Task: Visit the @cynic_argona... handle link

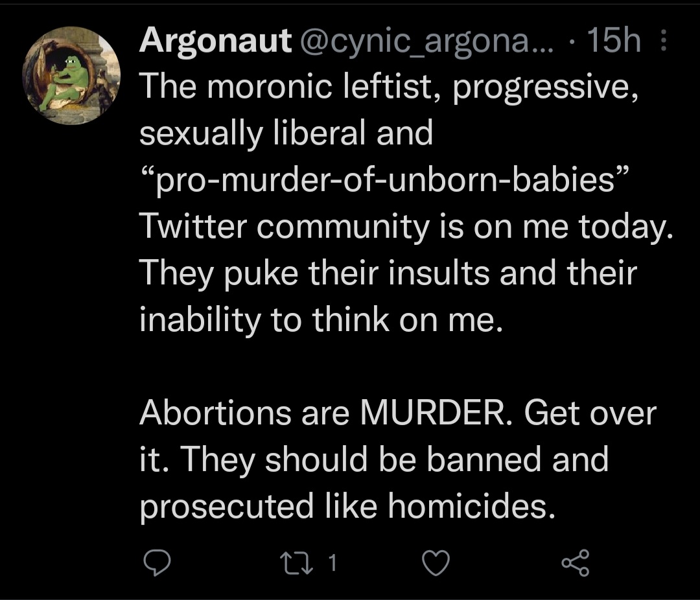Action: pos(426,41)
